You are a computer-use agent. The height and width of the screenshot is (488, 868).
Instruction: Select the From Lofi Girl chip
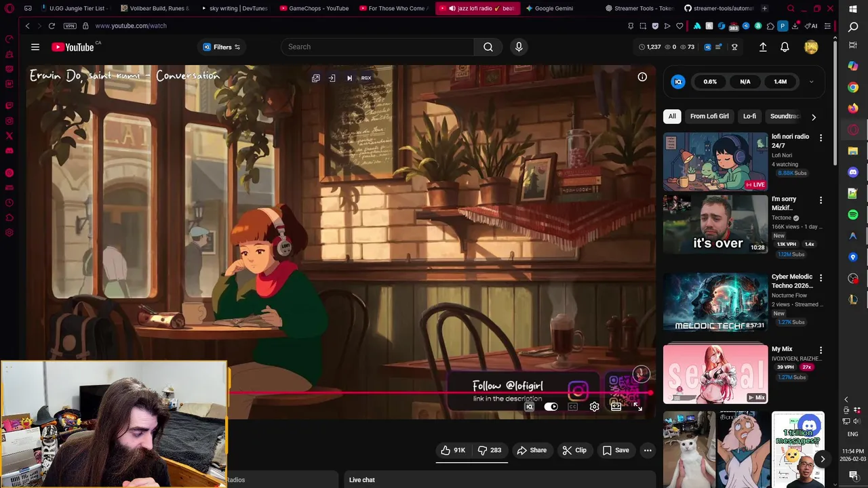tap(709, 116)
